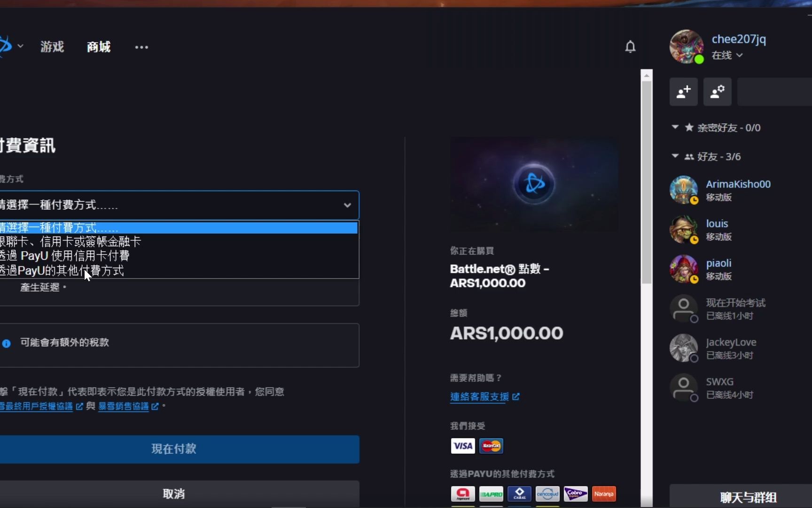Click the VISA card icon
The image size is (812, 508).
463,446
